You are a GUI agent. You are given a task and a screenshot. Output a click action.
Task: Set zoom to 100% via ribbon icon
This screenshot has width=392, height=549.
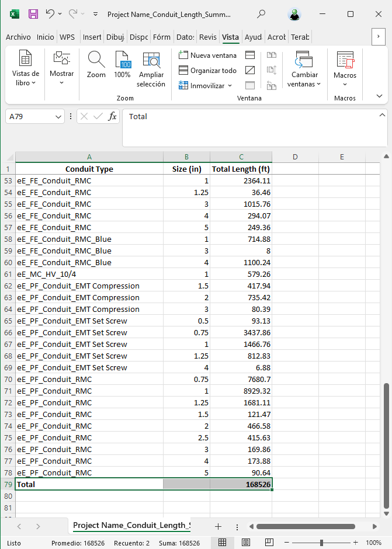(122, 64)
